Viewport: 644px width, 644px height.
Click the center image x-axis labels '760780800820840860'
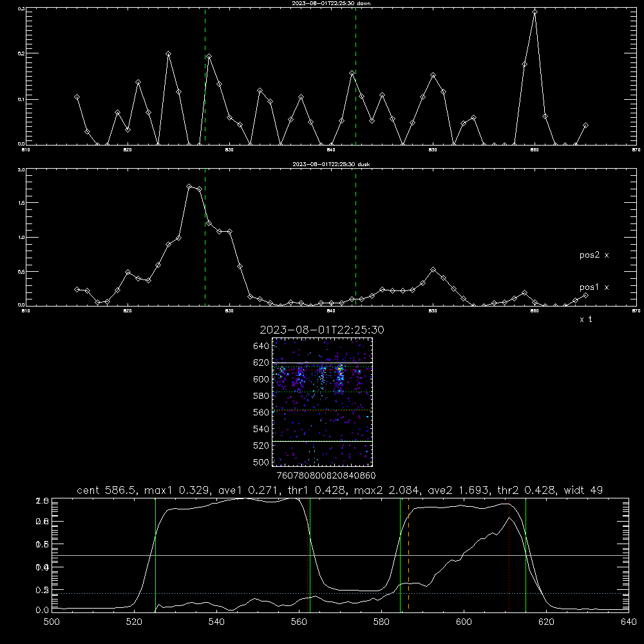click(x=326, y=475)
